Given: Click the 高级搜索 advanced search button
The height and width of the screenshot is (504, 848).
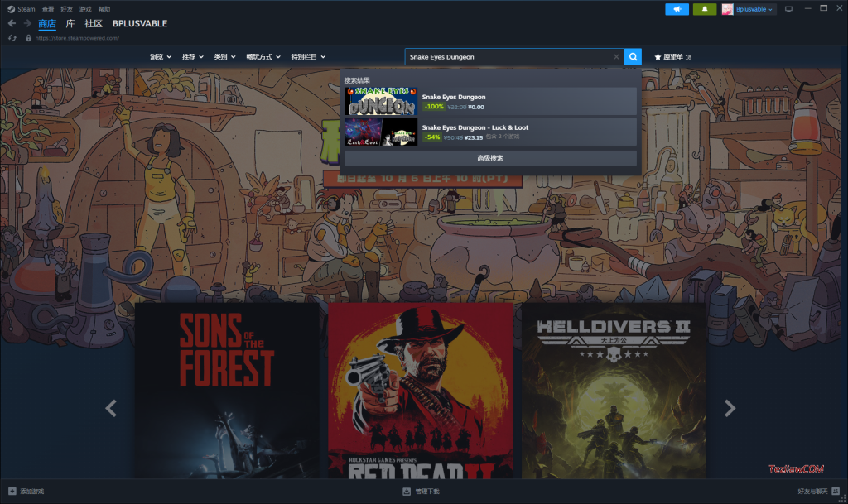Looking at the screenshot, I should coord(490,158).
